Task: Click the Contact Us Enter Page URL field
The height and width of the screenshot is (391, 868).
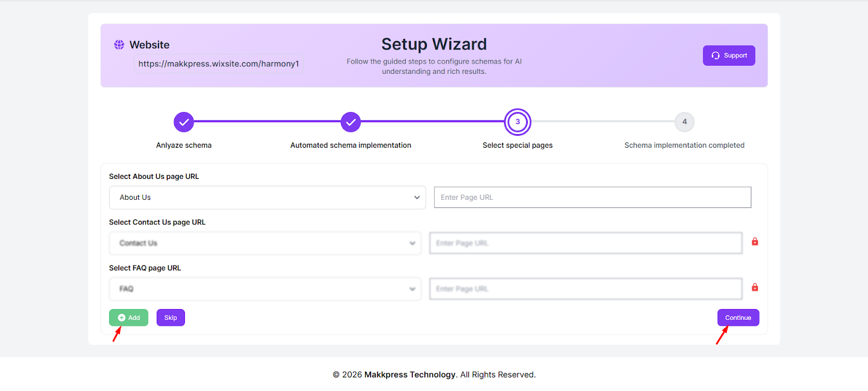Action: (x=585, y=243)
